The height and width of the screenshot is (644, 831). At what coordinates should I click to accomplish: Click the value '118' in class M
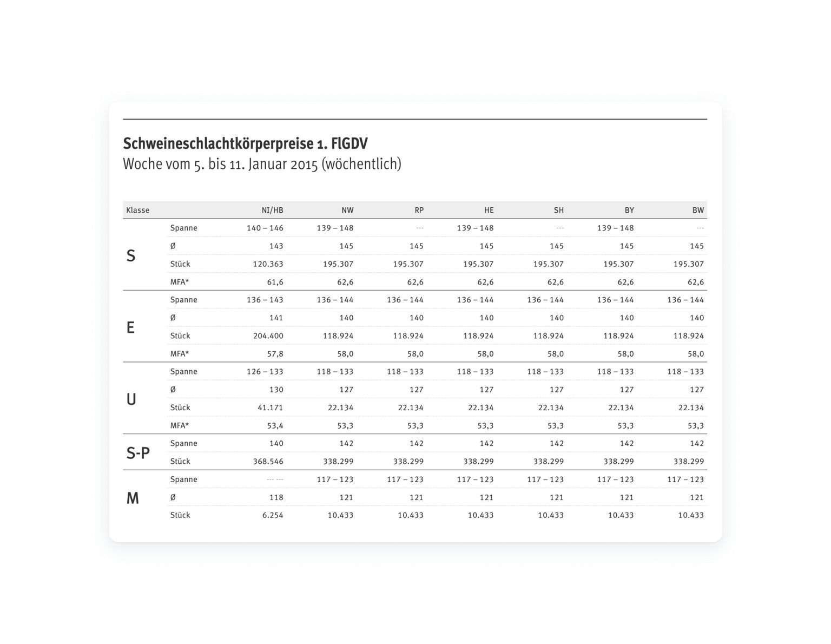(x=276, y=497)
